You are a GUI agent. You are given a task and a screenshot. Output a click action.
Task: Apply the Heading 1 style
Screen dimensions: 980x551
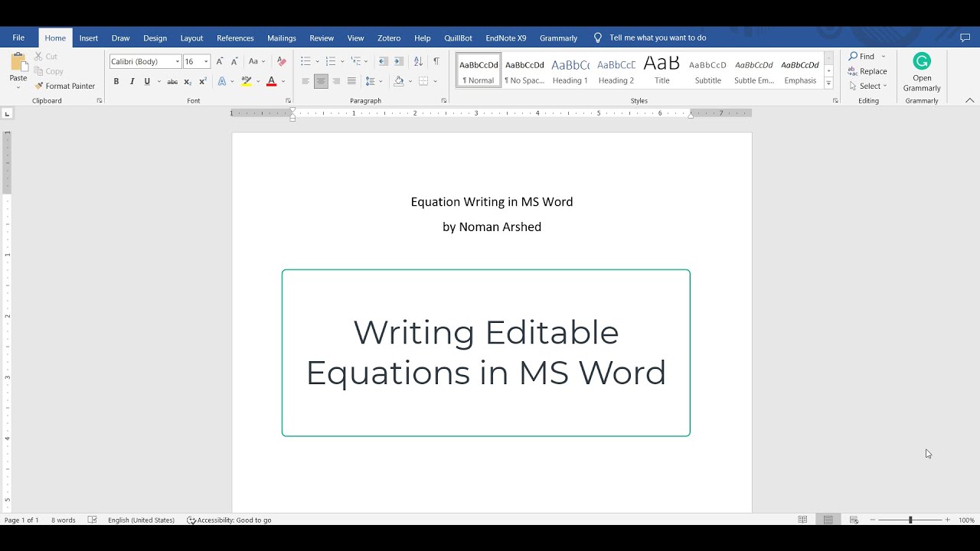click(570, 70)
